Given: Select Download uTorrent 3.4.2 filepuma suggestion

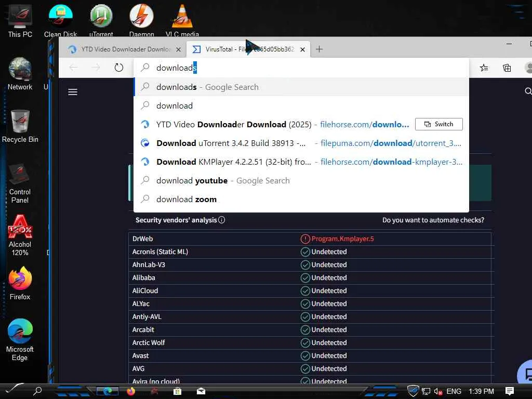Looking at the screenshot, I should (301, 143).
